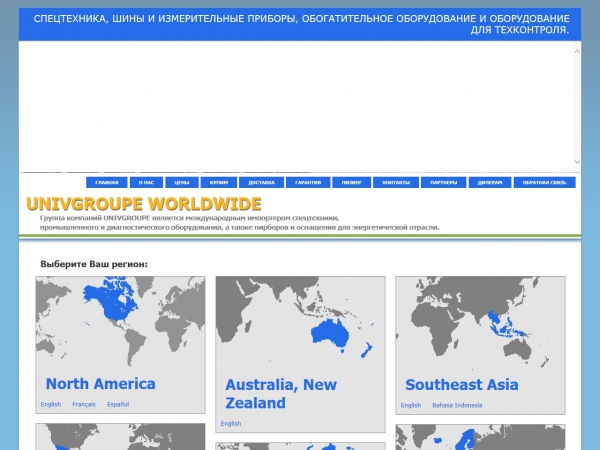Click the ОБРАТНАЯ СВЯЗЬ button
This screenshot has width=600, height=450.
(x=544, y=183)
